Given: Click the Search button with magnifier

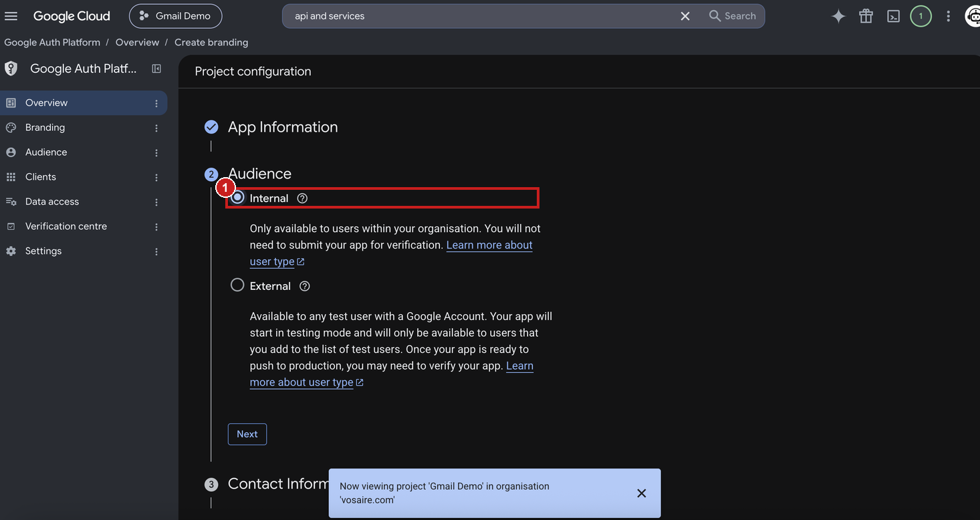Looking at the screenshot, I should 733,16.
